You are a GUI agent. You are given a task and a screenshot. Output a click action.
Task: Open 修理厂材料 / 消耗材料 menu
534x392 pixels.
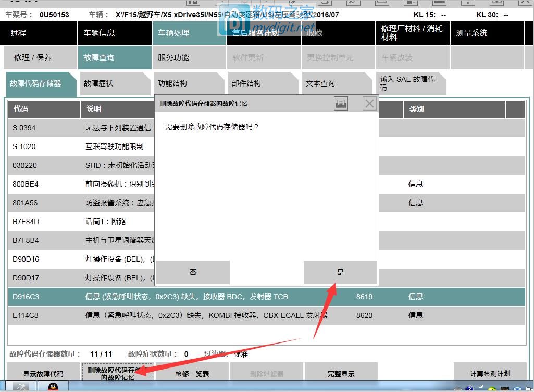(x=413, y=33)
